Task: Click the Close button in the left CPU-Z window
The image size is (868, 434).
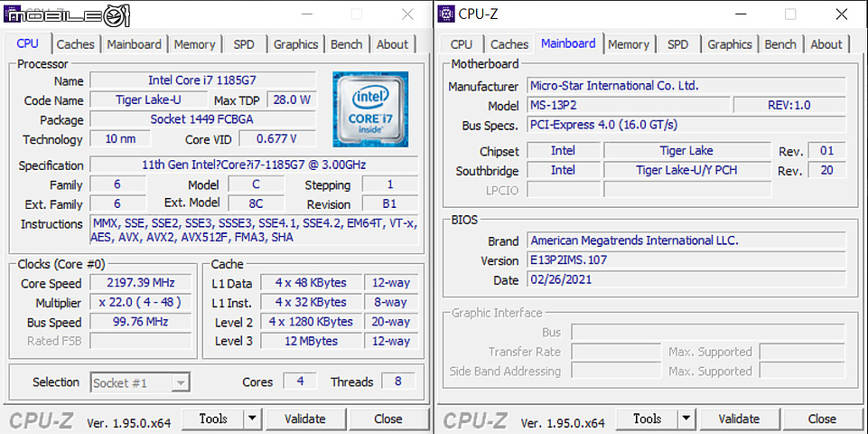Action: tap(388, 419)
